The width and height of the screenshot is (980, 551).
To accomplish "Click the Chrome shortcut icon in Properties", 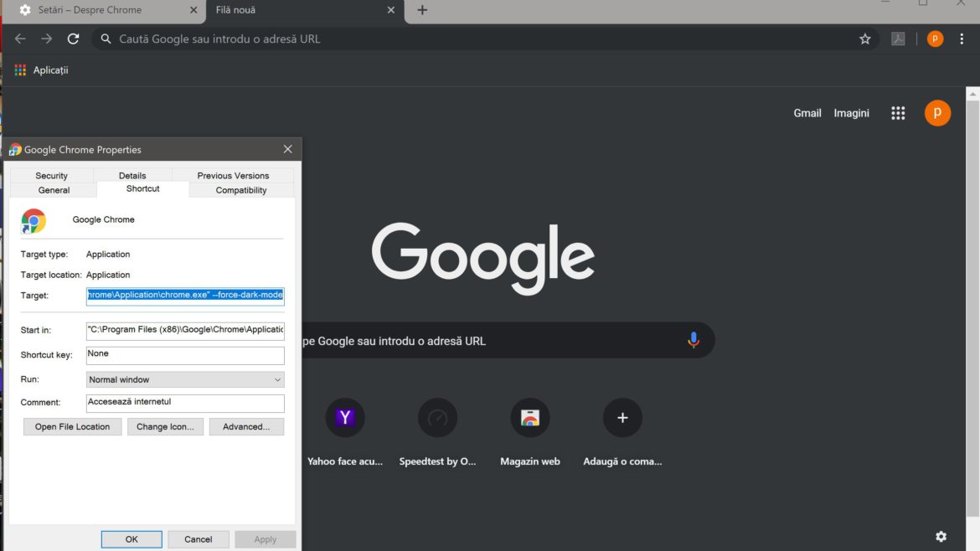I will (x=34, y=221).
